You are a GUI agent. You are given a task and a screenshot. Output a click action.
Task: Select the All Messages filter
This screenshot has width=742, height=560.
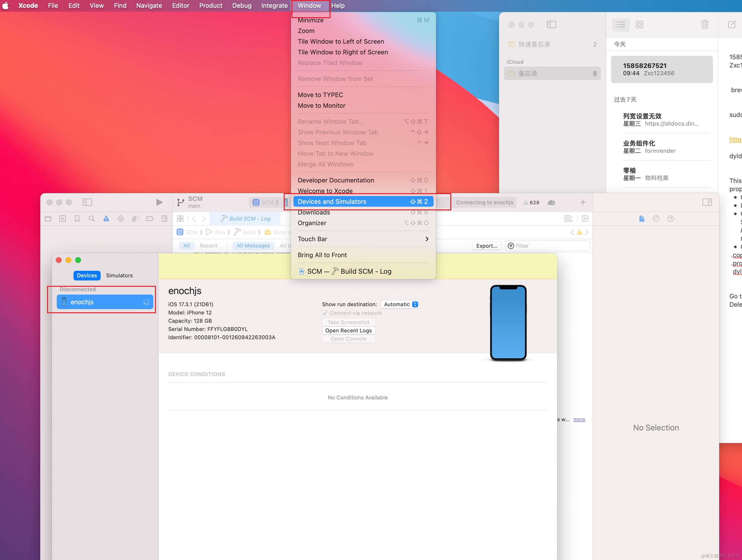click(x=253, y=246)
